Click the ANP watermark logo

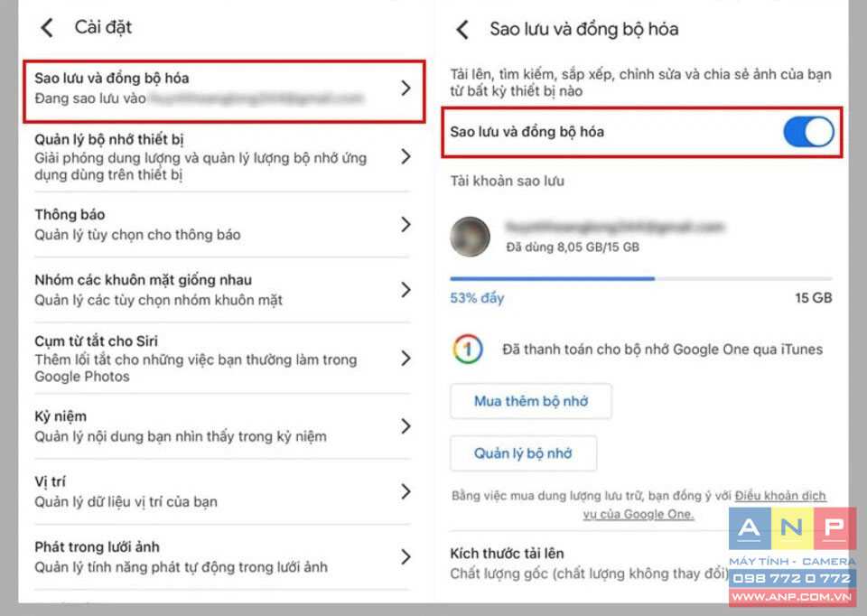[x=792, y=556]
